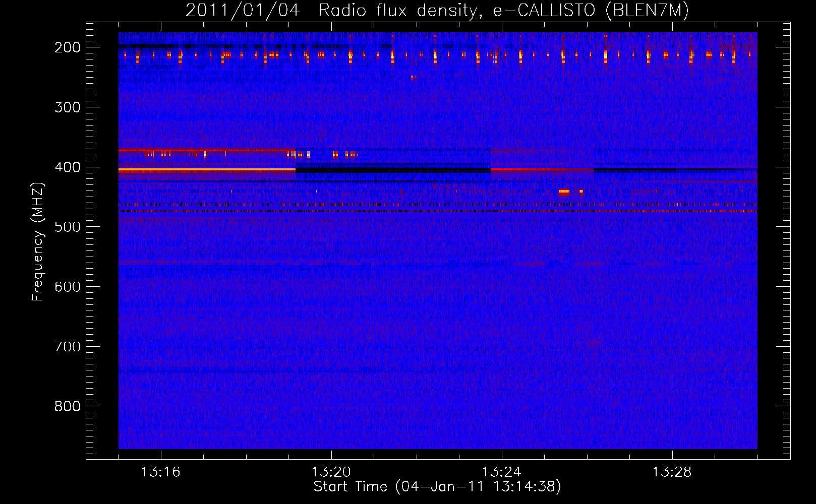
Task: Click the 800 frequency tick label
Action: point(68,406)
